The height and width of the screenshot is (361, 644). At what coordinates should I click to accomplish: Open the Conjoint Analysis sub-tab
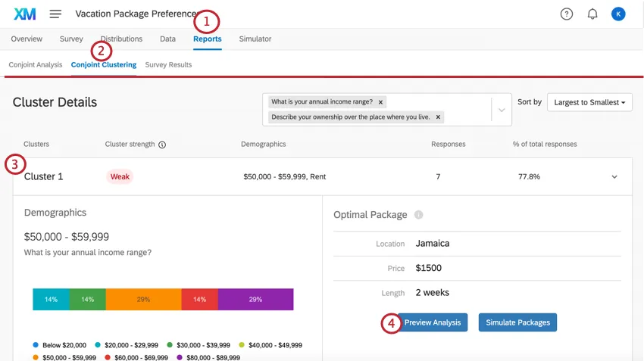click(36, 64)
